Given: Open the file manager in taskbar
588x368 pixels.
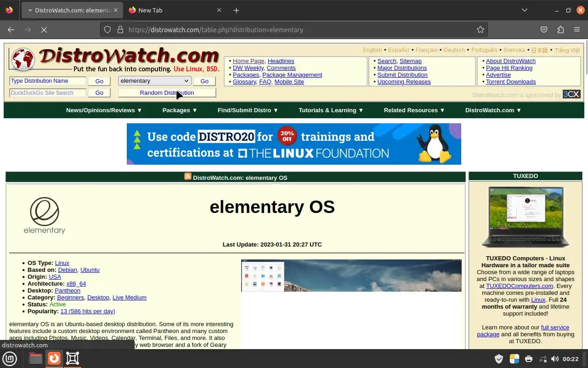Looking at the screenshot, I should click(35, 358).
